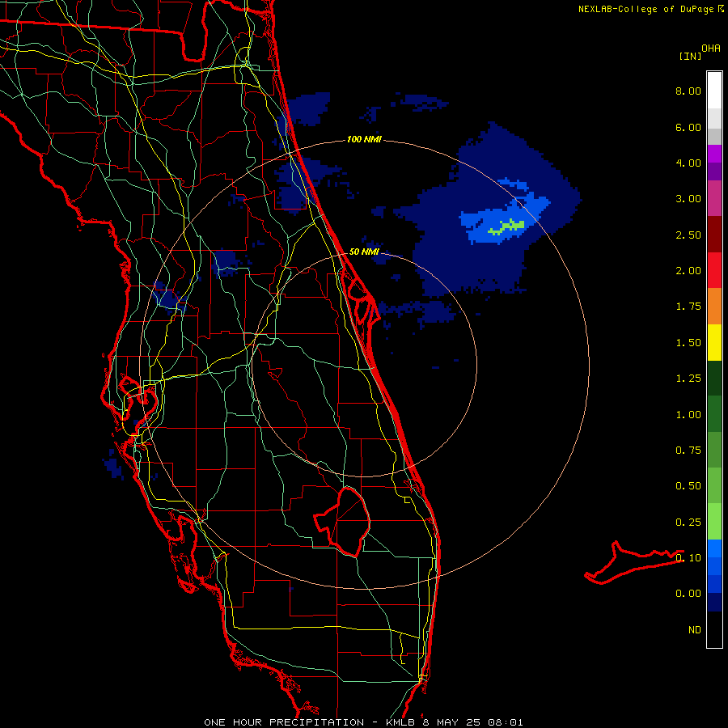728x728 pixels.
Task: Click the OHA product code label
Action: [711, 49]
